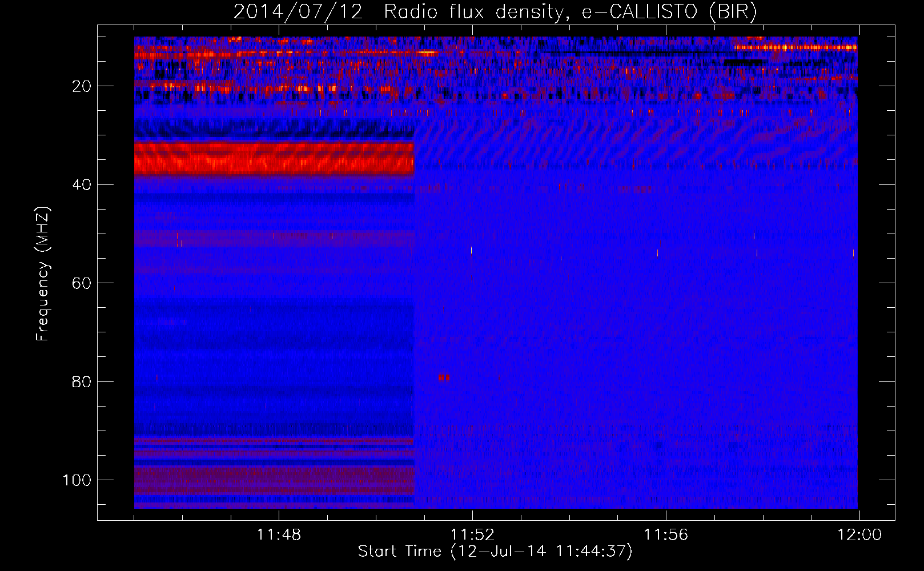
Task: Click the 'Start Time (12-Jul-14 11:44:37)' label
Action: click(495, 552)
